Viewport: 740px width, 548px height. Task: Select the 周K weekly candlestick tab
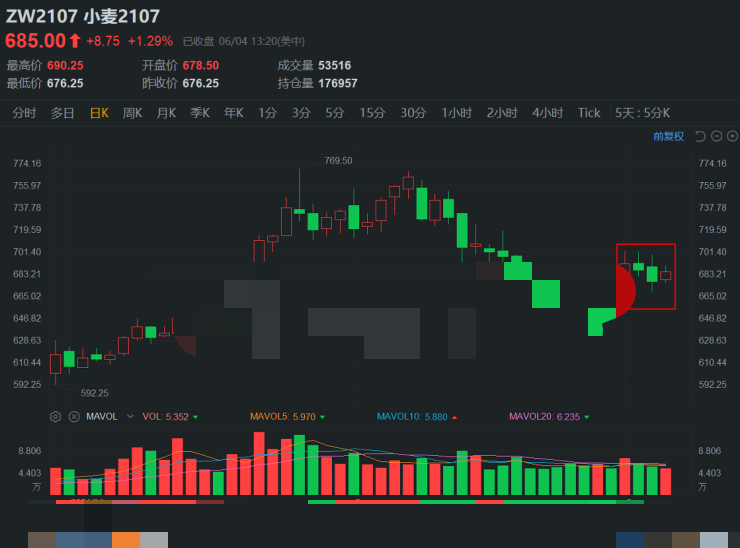132,113
